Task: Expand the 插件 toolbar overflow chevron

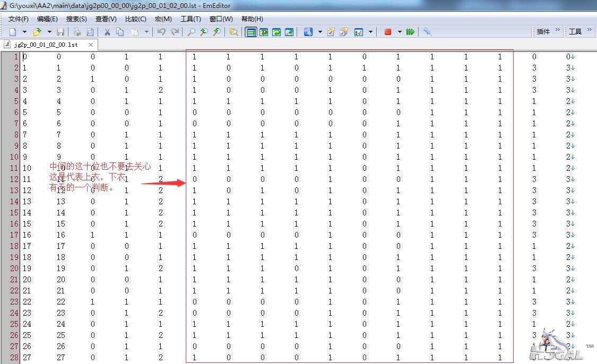Action: coord(558,30)
